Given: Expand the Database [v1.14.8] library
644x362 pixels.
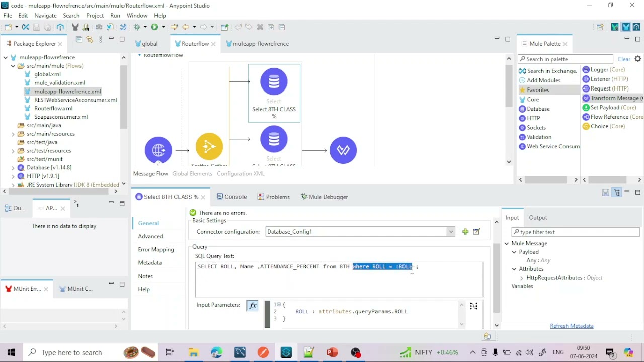Looking at the screenshot, I should pos(13,168).
